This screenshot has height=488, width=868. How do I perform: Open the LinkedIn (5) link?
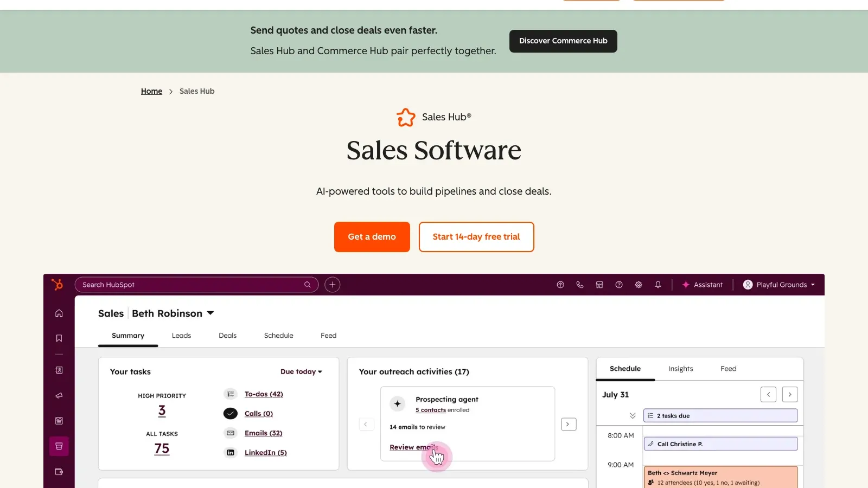coord(266,453)
